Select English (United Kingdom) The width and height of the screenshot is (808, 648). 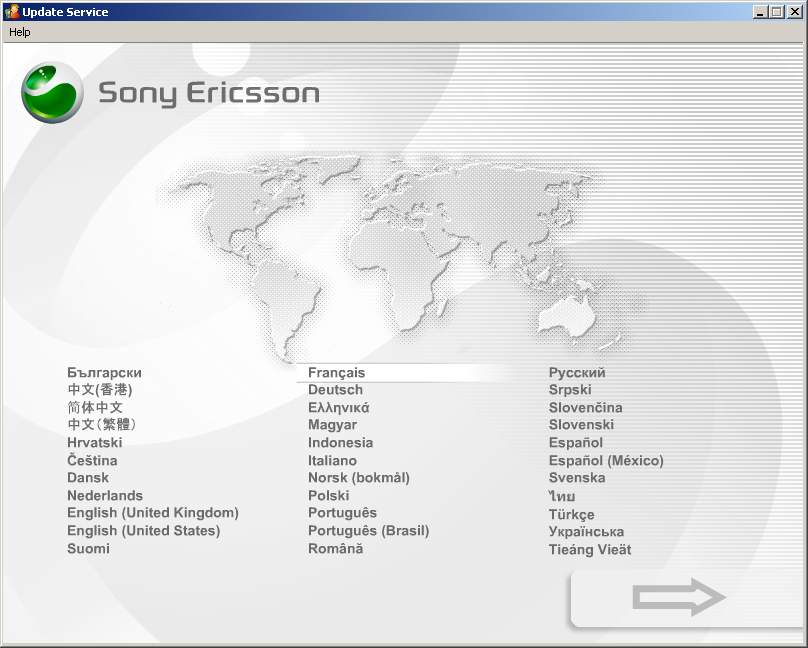[x=153, y=513]
